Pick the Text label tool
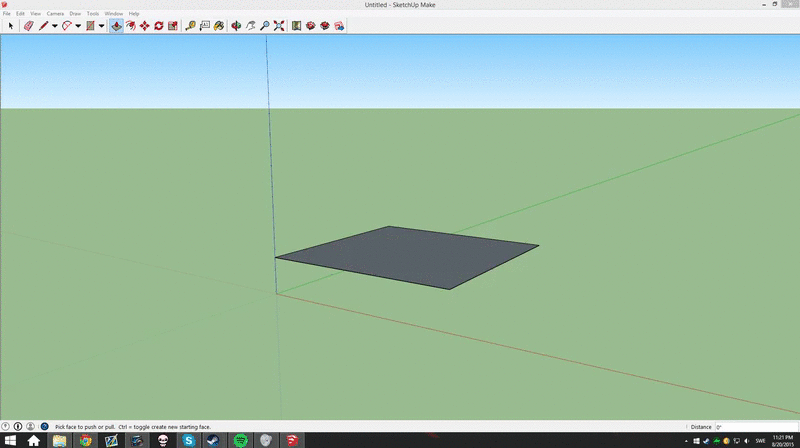 tap(205, 26)
